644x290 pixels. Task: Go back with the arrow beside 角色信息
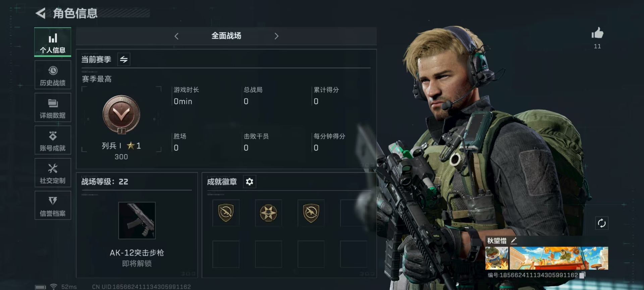coord(41,13)
